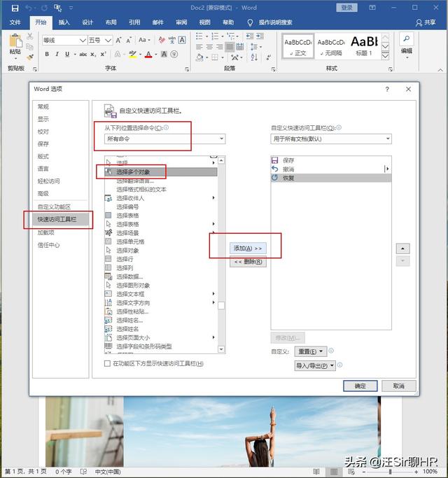Click the OK 确定 button
Screen dimensions: 448x478
click(x=360, y=386)
